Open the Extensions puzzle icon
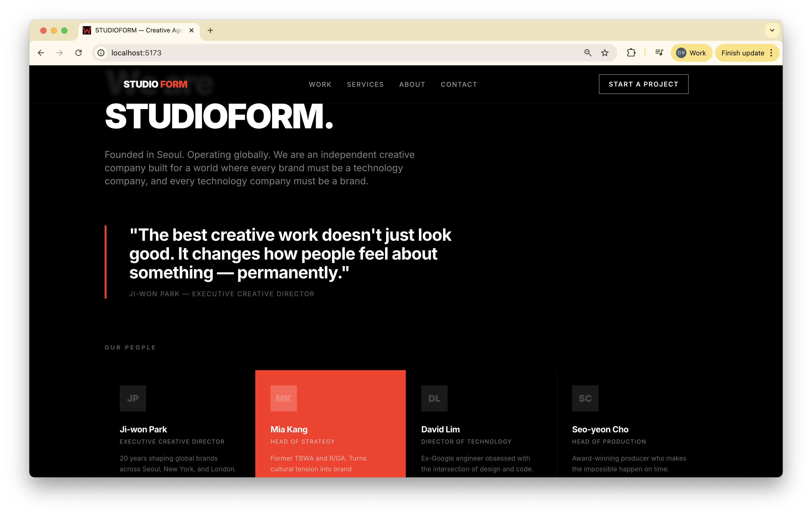Screen dimensions: 812x516 (631, 53)
